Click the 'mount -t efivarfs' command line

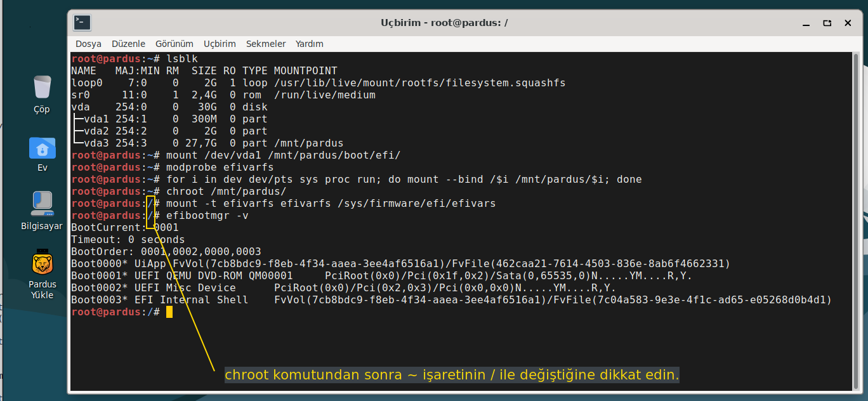tap(331, 203)
